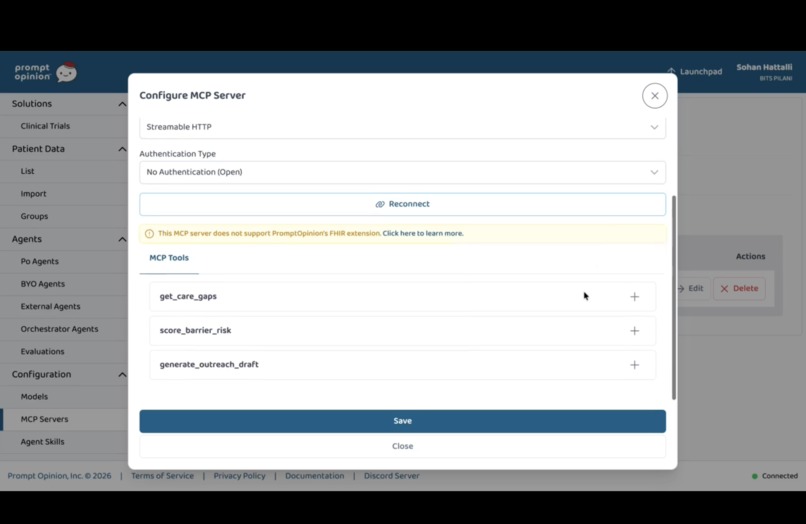Open Clinical Trials in sidebar
The image size is (806, 524).
click(x=45, y=126)
